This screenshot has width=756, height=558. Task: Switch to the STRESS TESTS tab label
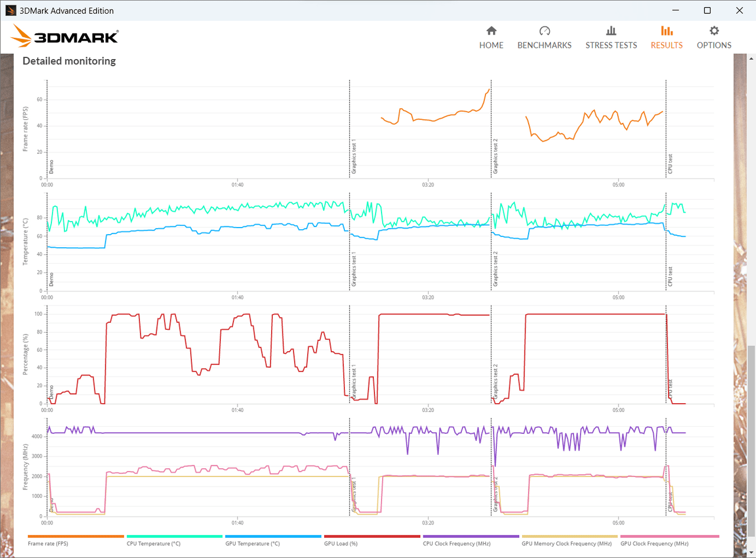[611, 46]
